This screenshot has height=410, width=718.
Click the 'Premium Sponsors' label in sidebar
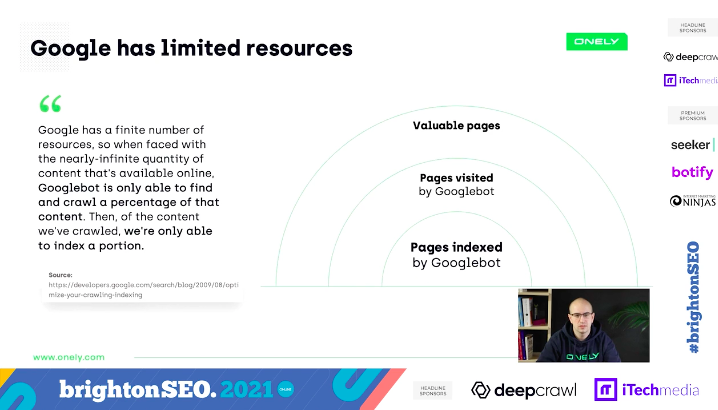point(693,115)
